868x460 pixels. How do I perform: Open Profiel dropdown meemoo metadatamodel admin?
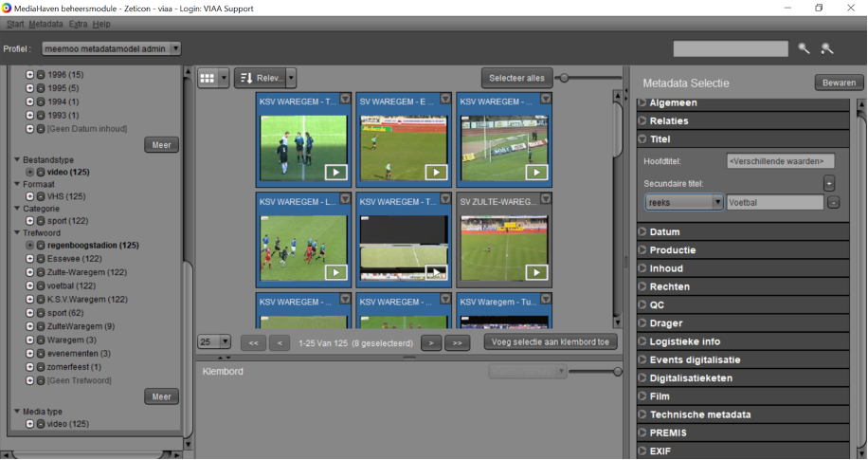pyautogui.click(x=111, y=48)
